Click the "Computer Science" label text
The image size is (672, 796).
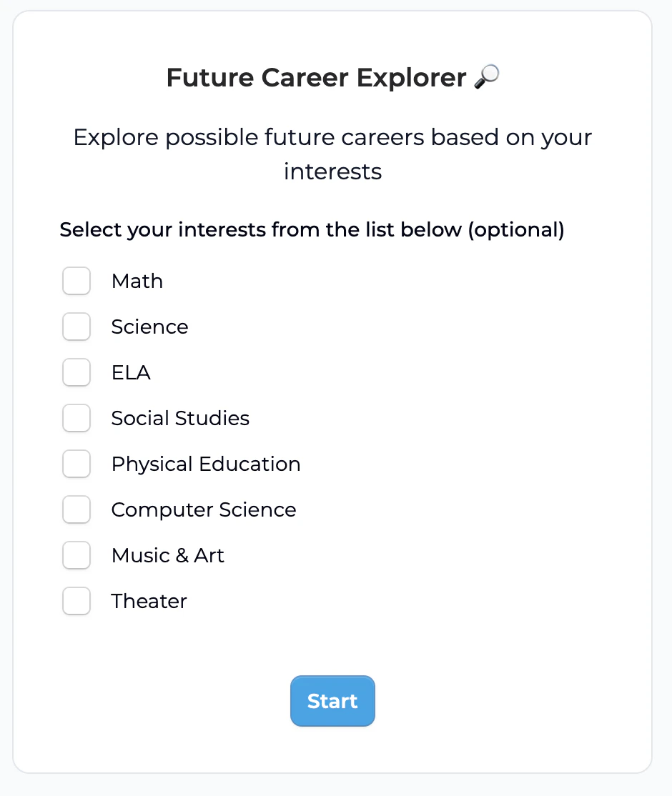click(204, 509)
